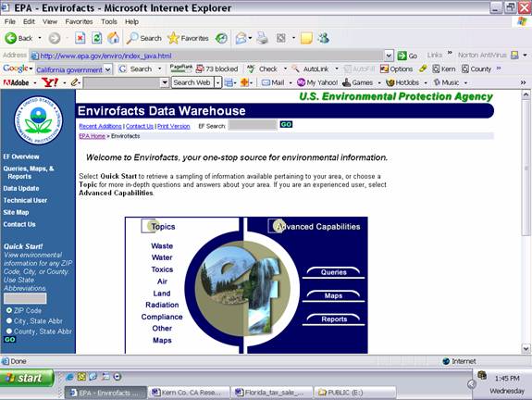This screenshot has width=532, height=400.
Task: Switch to Florida_tax_sale taskbar window
Action: click(x=271, y=393)
